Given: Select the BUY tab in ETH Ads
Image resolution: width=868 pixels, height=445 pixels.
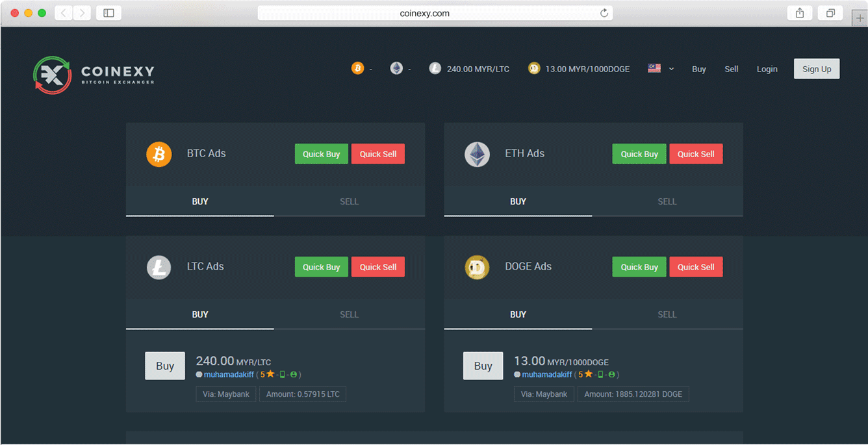Looking at the screenshot, I should pyautogui.click(x=518, y=201).
